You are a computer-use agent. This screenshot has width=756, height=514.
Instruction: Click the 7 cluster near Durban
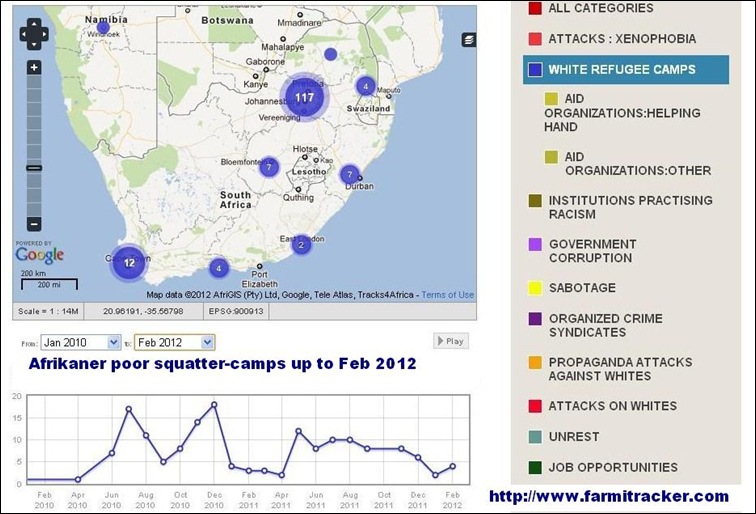(350, 175)
